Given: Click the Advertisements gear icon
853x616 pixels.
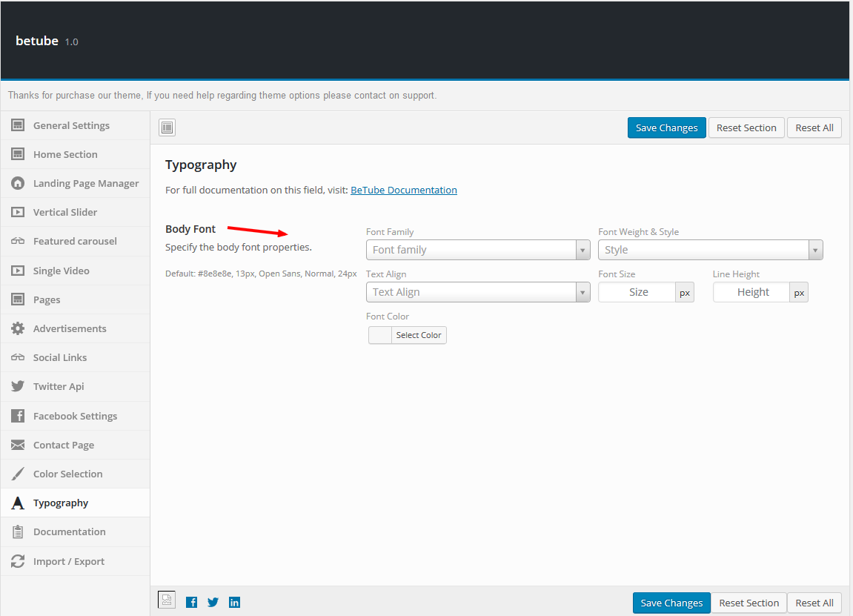Looking at the screenshot, I should pyautogui.click(x=17, y=328).
